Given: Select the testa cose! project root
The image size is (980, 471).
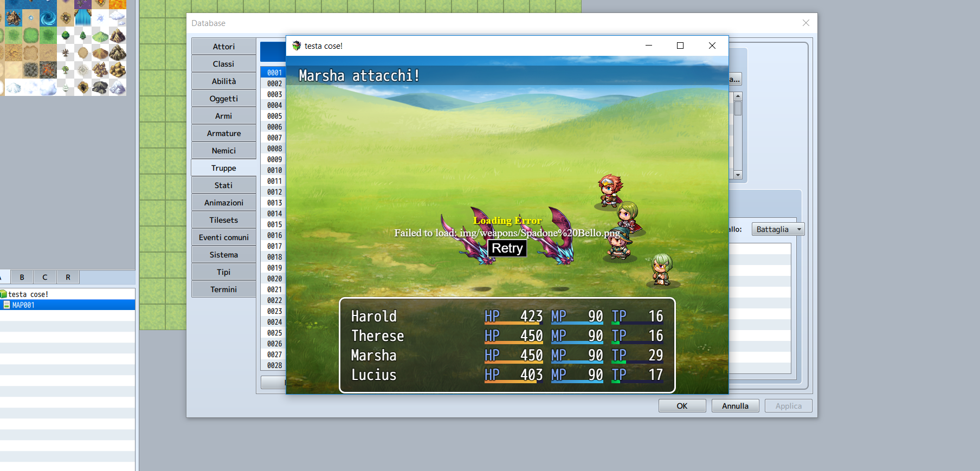Looking at the screenshot, I should tap(68, 294).
